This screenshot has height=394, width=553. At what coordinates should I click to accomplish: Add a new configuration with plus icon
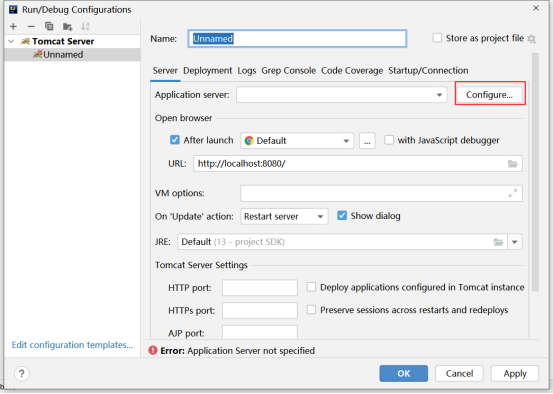[x=13, y=26]
